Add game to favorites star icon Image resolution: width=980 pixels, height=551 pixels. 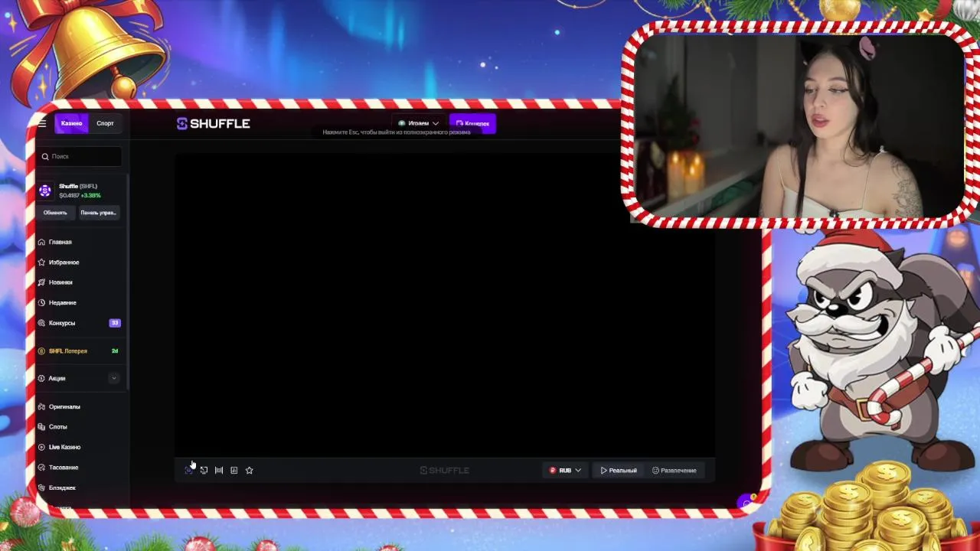pyautogui.click(x=249, y=470)
